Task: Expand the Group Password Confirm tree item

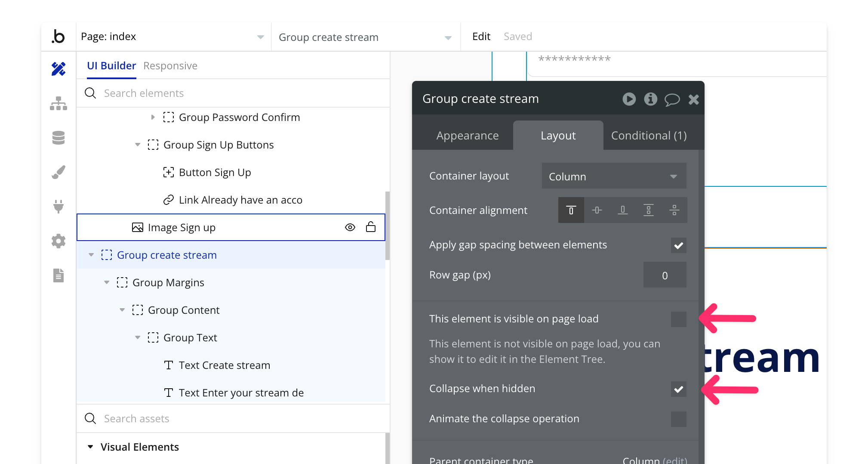Action: coord(153,117)
